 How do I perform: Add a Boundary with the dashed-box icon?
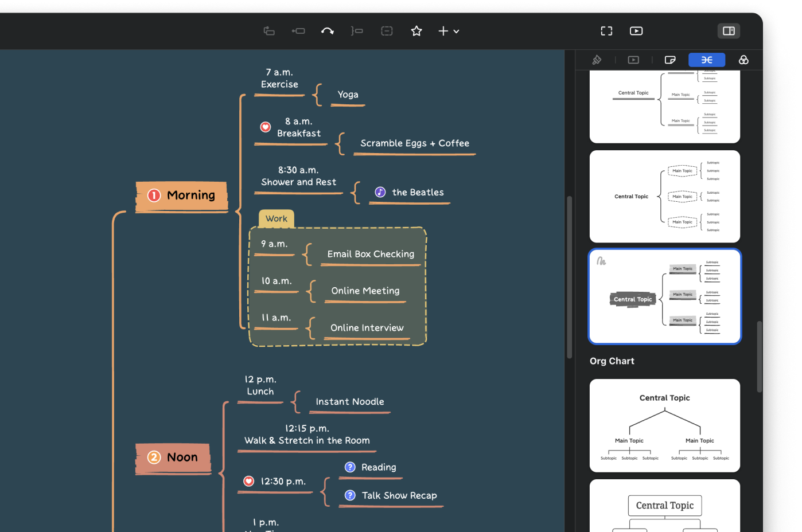[x=387, y=31]
